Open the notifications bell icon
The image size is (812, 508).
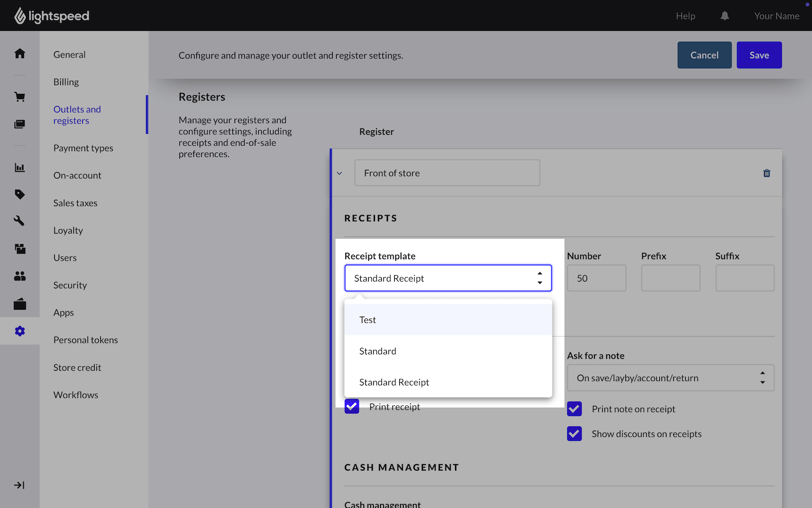pyautogui.click(x=725, y=16)
